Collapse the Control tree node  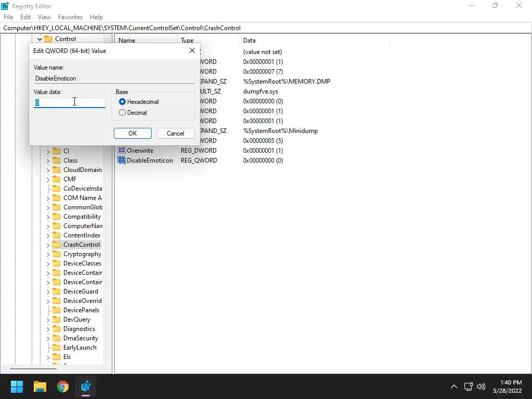(x=39, y=39)
